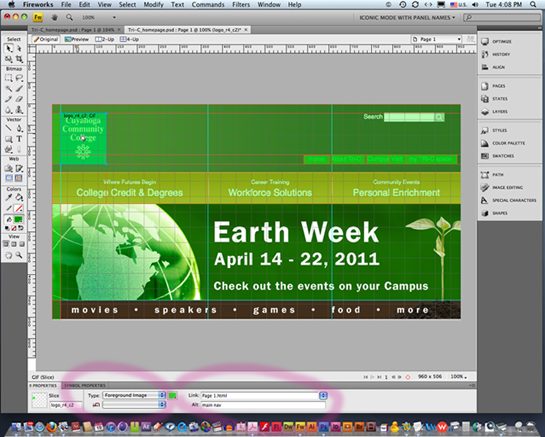This screenshot has height=437, width=545.
Task: Click the slice overlay color swatch
Action: tap(172, 395)
